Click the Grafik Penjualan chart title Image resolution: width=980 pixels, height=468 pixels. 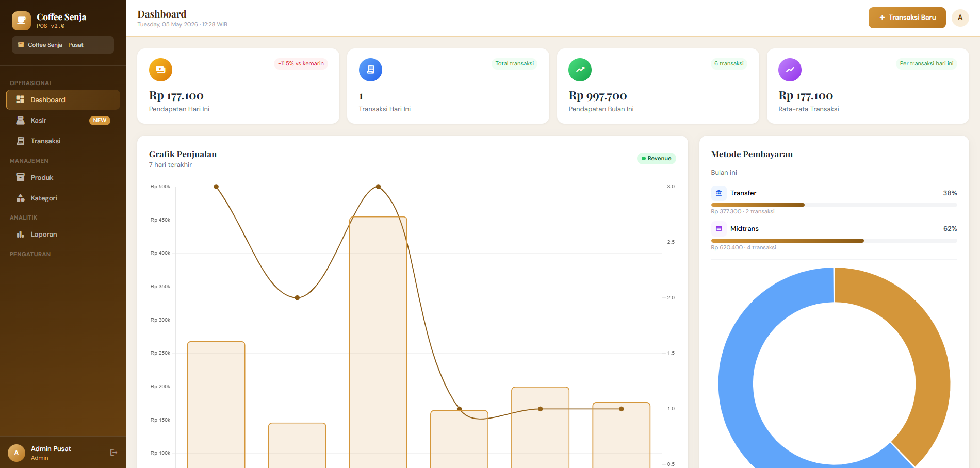click(183, 154)
